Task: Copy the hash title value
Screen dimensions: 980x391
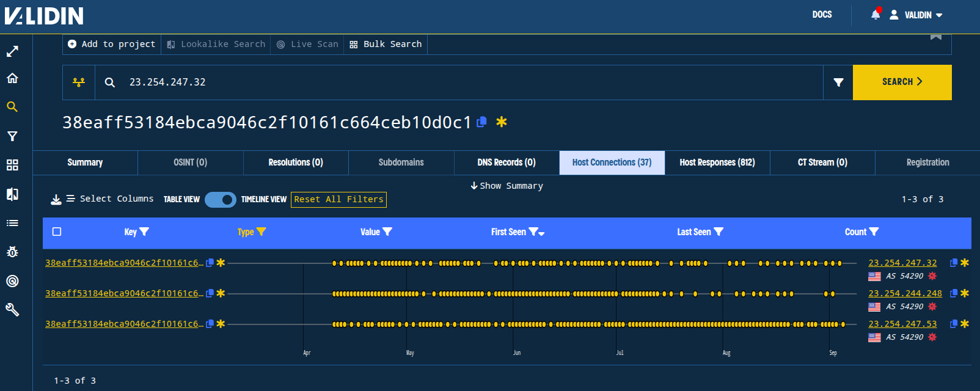Action: pyautogui.click(x=481, y=122)
